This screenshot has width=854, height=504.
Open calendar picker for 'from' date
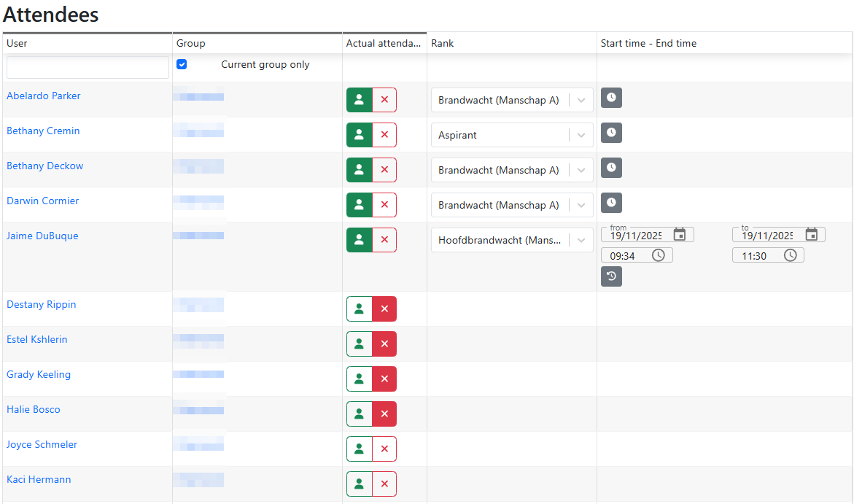click(679, 234)
